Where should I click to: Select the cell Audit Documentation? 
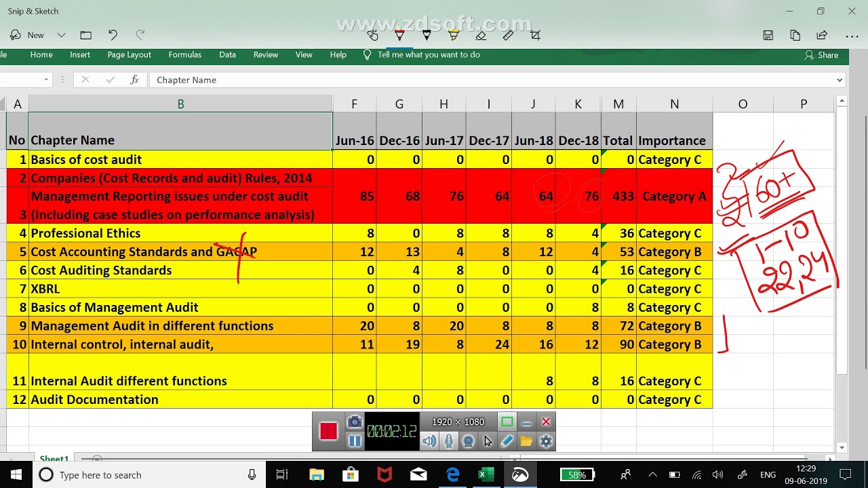(180, 400)
